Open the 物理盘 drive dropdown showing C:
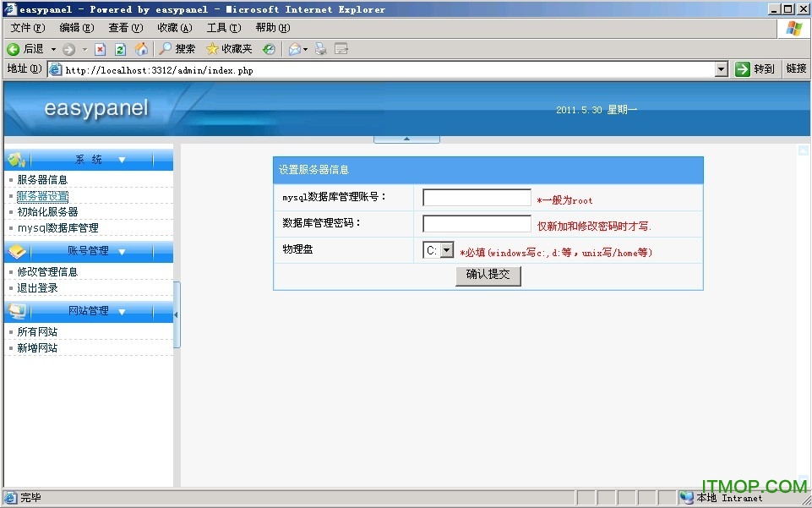Screen dimensions: 812x508 pyautogui.click(x=449, y=249)
